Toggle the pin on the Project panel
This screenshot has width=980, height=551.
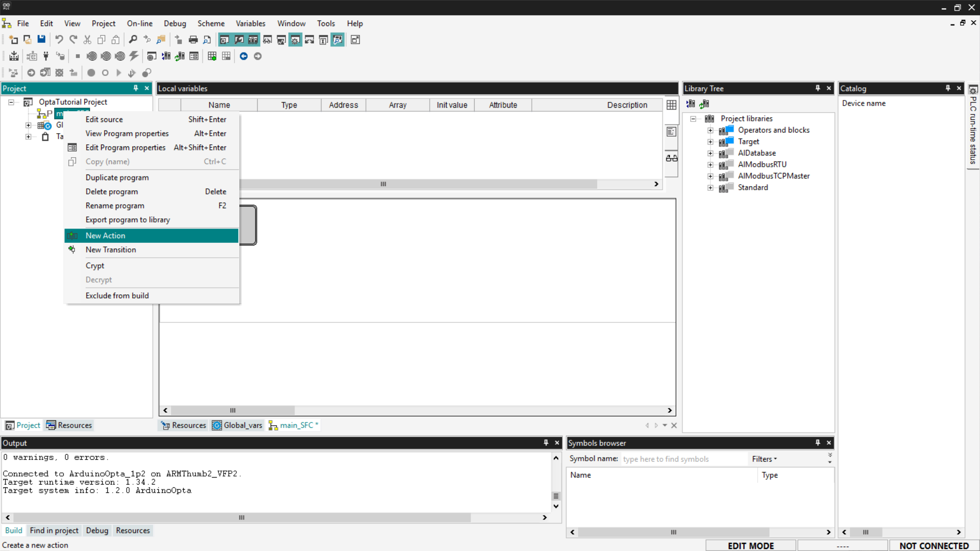136,88
